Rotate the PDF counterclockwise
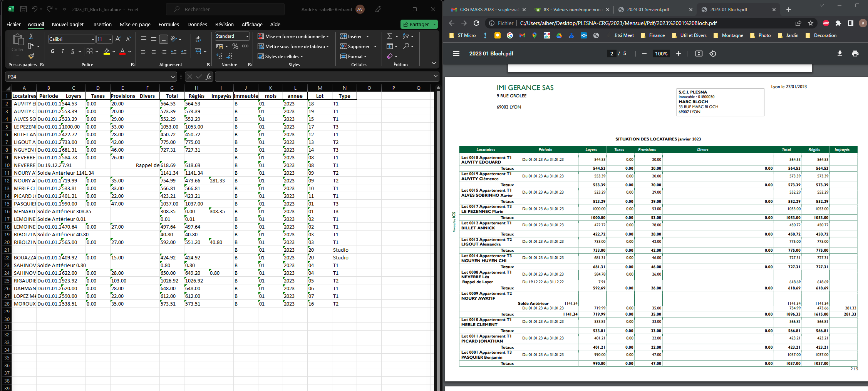This screenshot has width=868, height=391. click(x=713, y=53)
